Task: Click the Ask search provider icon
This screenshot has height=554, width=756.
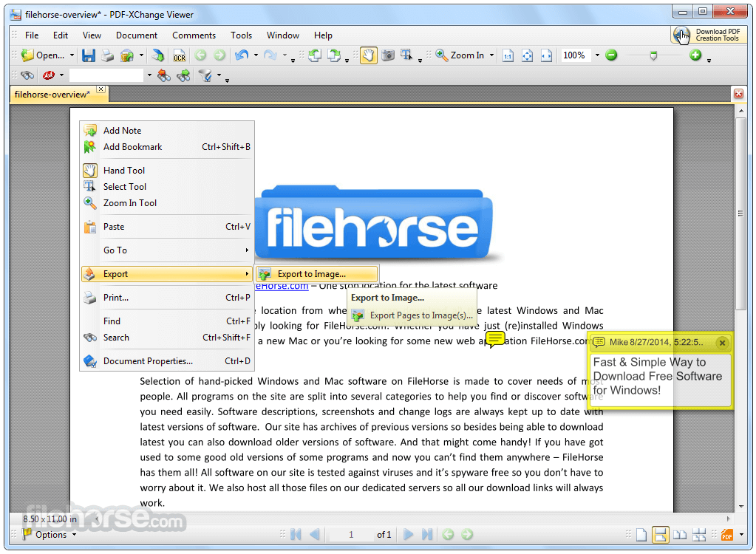Action: click(49, 75)
